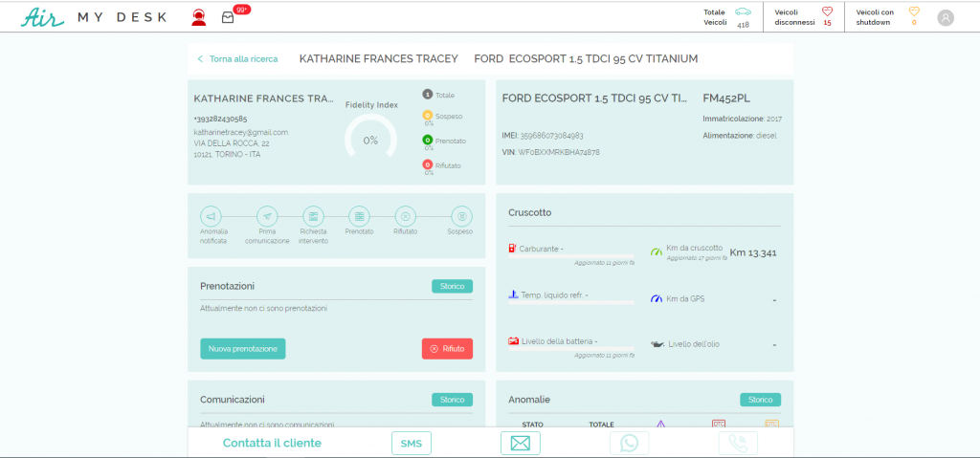980x458 pixels.
Task: Click the Veicoli disconnessi red heart icon
Action: point(828,11)
